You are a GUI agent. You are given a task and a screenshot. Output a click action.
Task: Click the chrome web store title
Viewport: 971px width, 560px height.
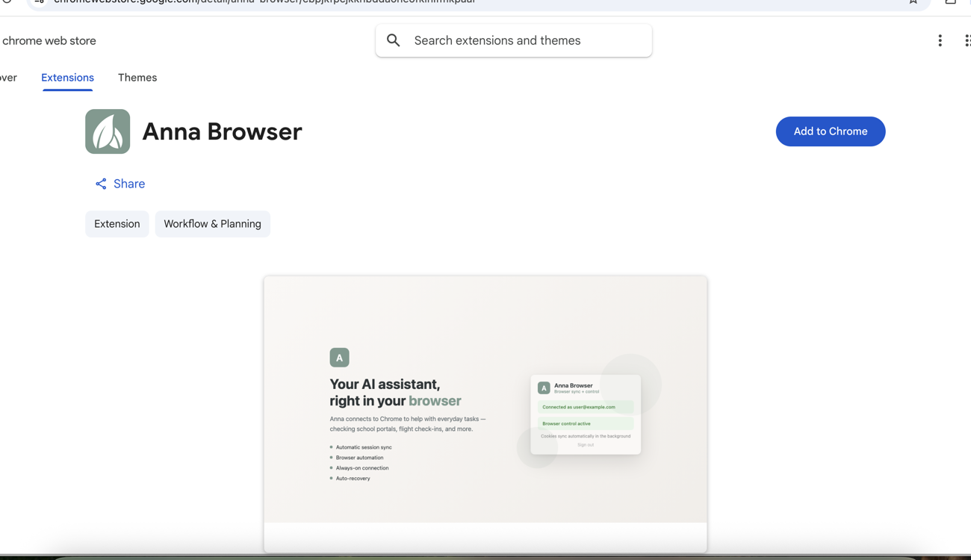pos(49,41)
